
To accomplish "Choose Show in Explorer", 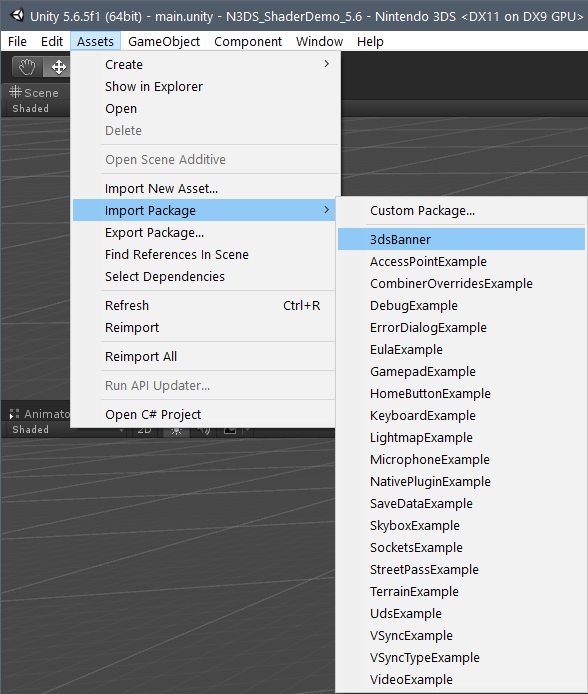I will (205, 87).
